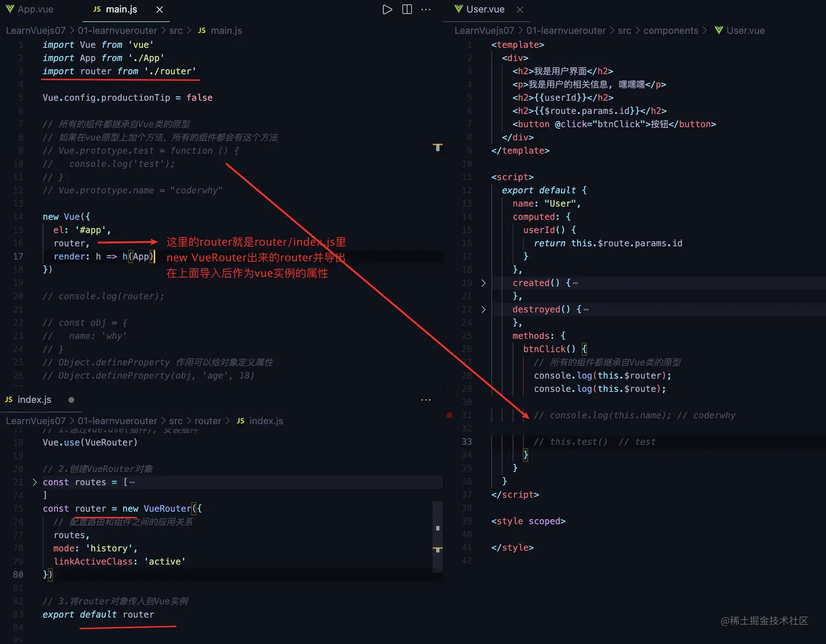
Task: Place cursor on "import router from './router'"
Action: (119, 71)
